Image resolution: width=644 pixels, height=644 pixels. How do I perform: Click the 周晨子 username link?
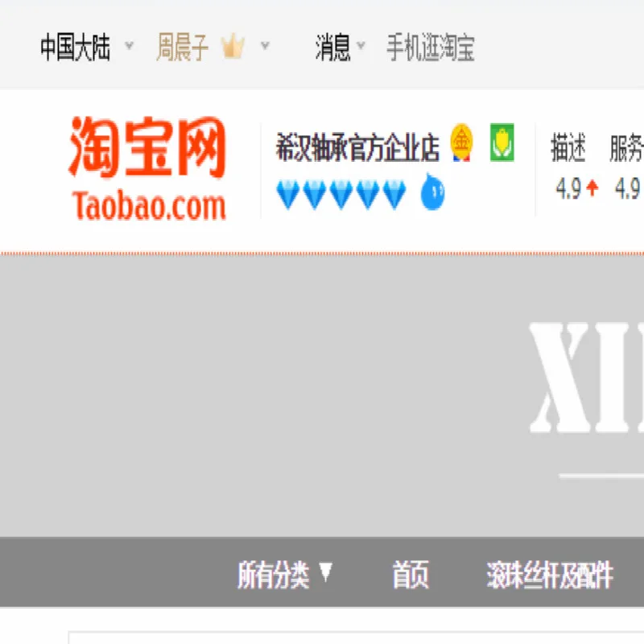click(x=183, y=47)
